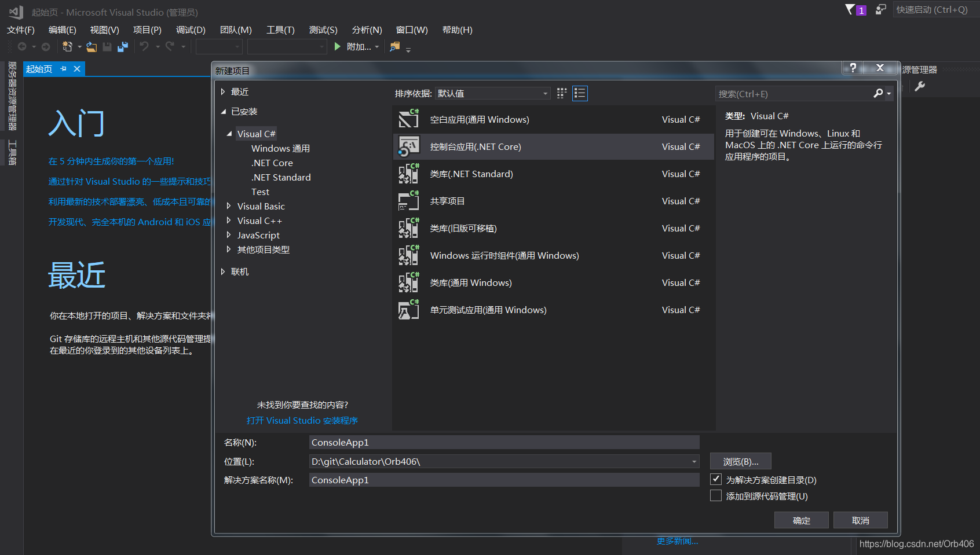Screen dimensions: 980x555
Task: Click the search magnifier icon in dialog
Action: [879, 93]
